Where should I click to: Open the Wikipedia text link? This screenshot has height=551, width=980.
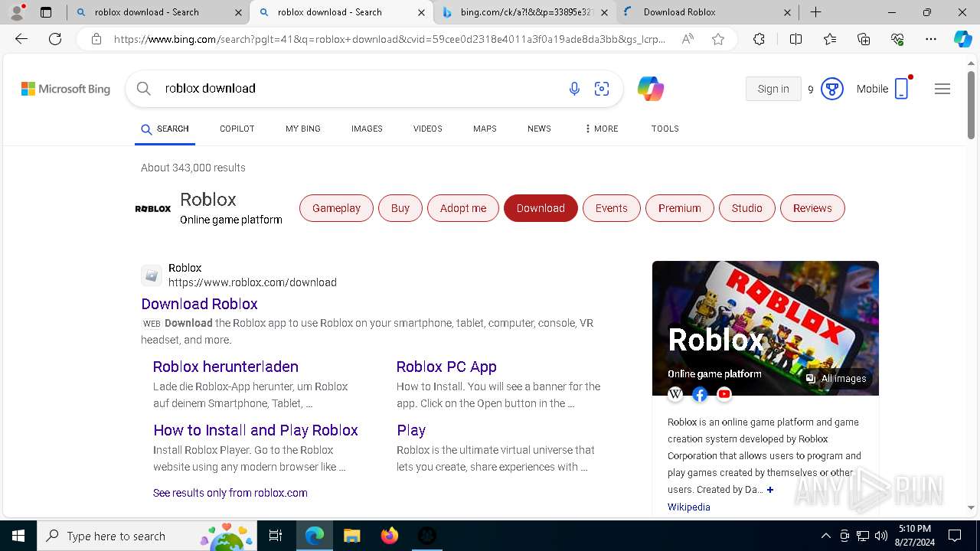click(689, 507)
